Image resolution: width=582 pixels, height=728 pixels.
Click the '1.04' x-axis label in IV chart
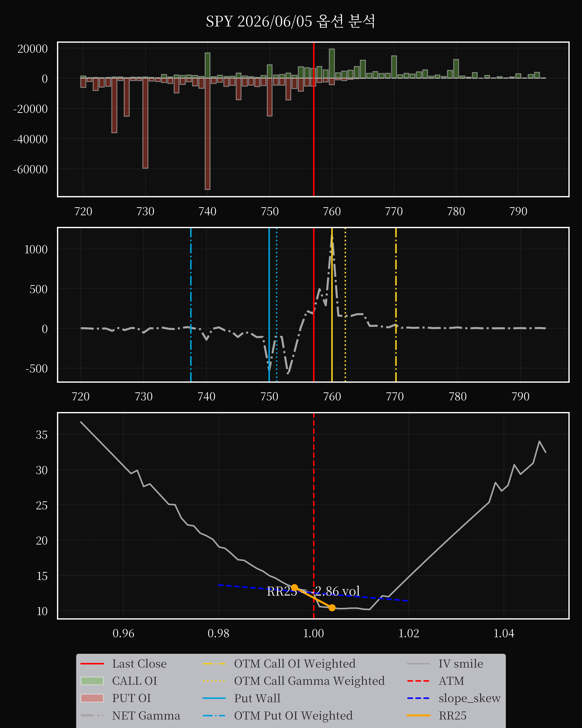pos(504,633)
